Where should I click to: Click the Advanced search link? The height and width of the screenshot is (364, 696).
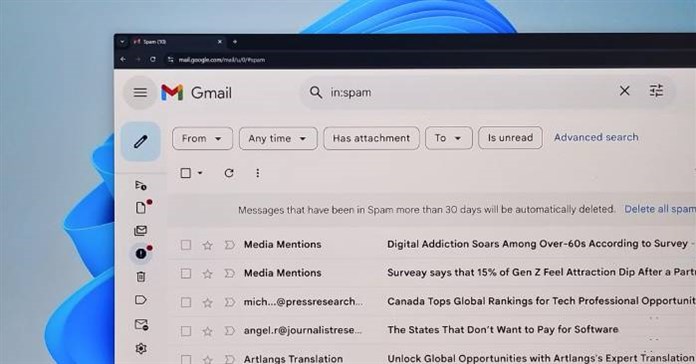tap(596, 137)
